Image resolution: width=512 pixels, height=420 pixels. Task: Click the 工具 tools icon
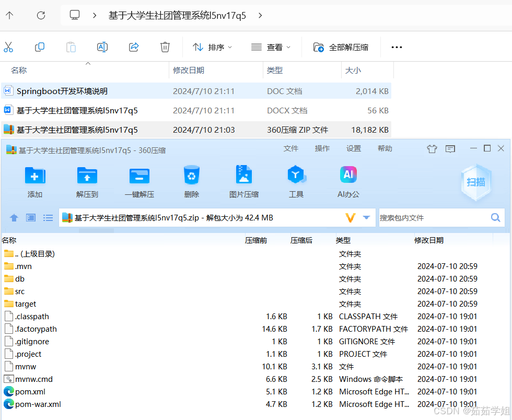point(296,174)
